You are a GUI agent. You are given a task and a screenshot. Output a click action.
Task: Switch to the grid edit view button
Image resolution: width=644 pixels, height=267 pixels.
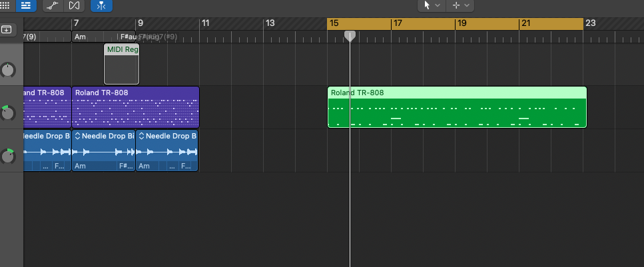(6, 5)
